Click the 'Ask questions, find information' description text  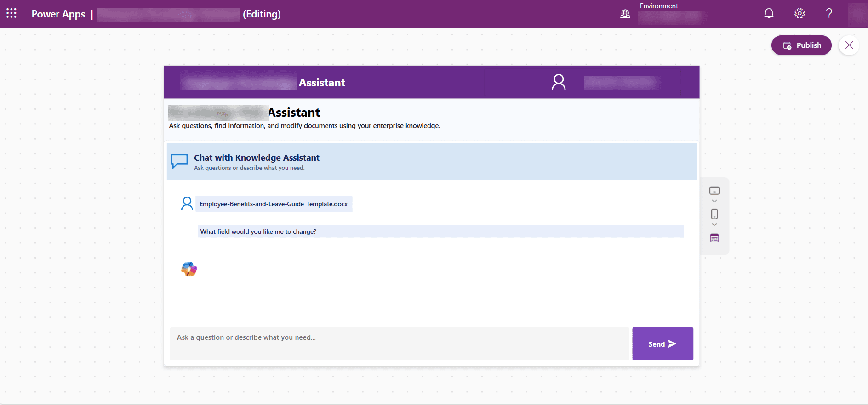click(x=304, y=126)
